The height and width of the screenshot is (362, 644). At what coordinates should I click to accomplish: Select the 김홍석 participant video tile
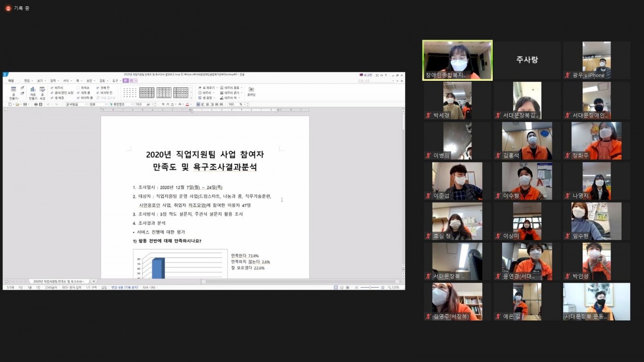click(527, 141)
